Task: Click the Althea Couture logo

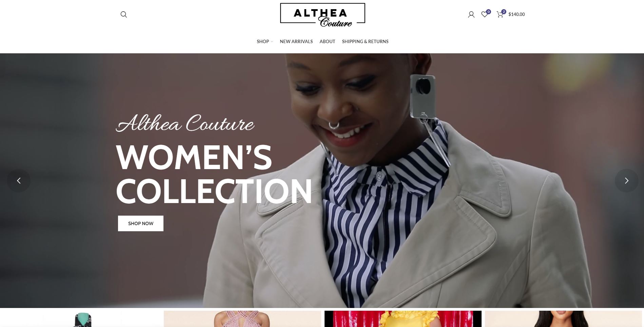Action: point(323,15)
